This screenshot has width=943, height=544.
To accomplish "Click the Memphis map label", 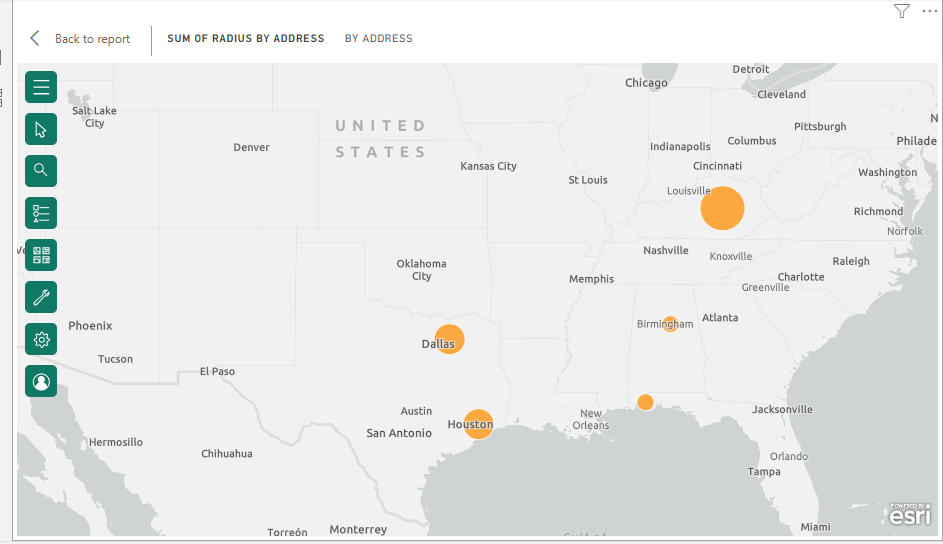I will point(591,279).
